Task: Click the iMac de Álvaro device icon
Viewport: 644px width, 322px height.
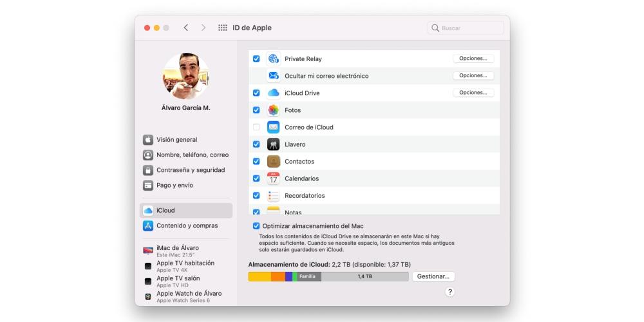Action: pyautogui.click(x=148, y=251)
